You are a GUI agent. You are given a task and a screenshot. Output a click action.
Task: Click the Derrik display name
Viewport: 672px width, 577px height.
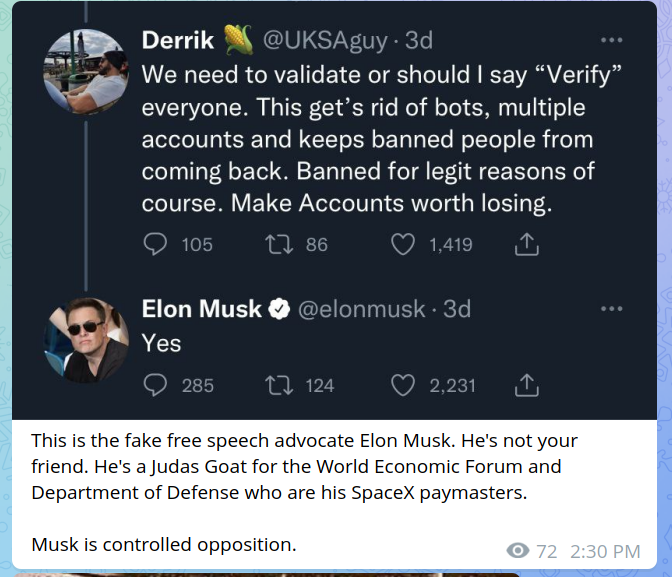(x=178, y=41)
